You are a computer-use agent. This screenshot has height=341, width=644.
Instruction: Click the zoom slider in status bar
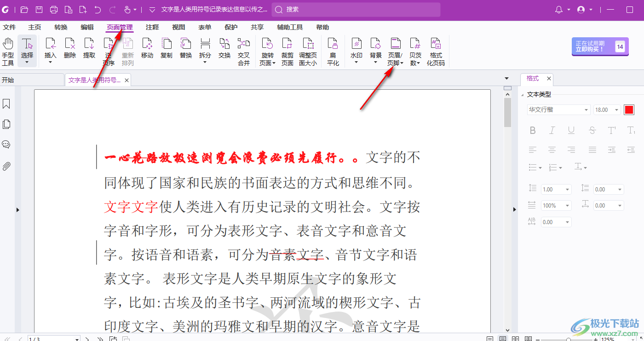pos(569,339)
